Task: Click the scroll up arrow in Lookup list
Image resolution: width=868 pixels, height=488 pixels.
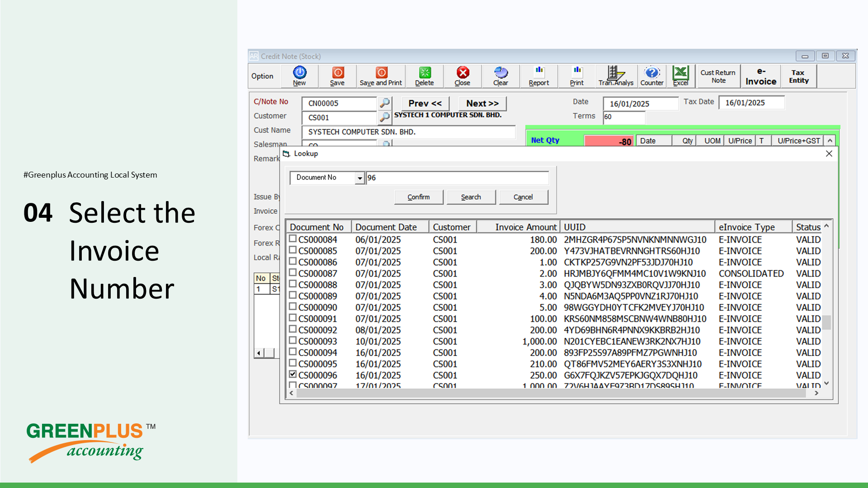Action: click(x=826, y=225)
